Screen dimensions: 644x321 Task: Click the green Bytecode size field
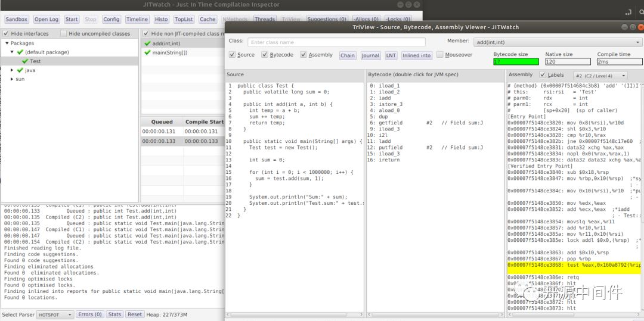tap(516, 61)
